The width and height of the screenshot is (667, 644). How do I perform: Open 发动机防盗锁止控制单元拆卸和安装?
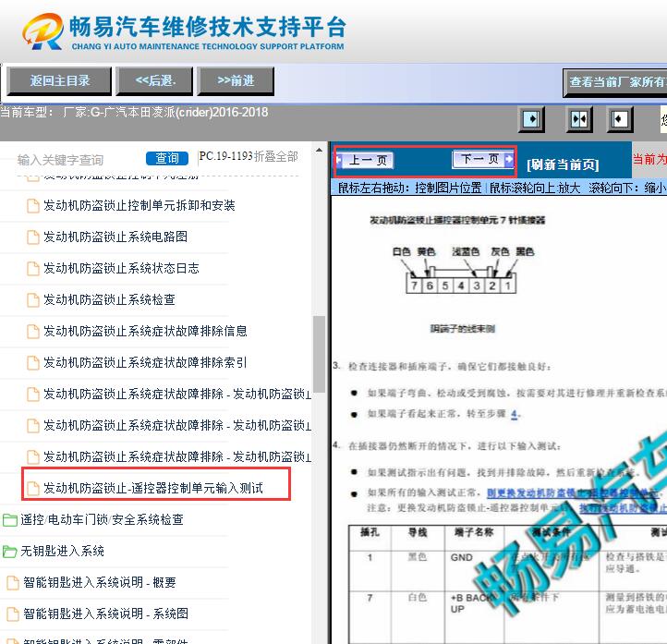tap(139, 205)
